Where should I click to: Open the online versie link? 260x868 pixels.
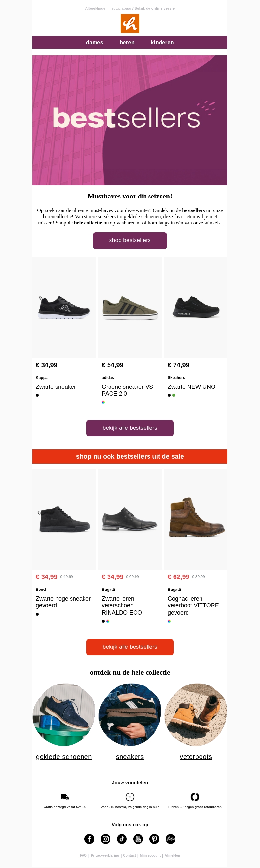(x=163, y=8)
